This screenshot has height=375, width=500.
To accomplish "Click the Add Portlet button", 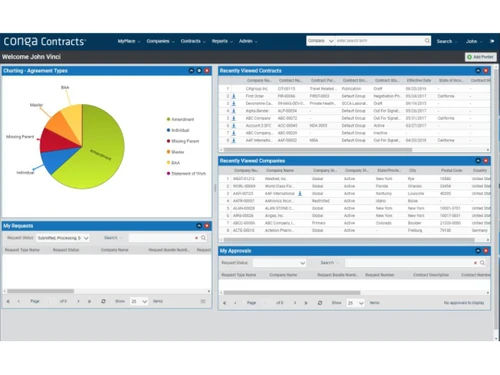I will click(481, 57).
